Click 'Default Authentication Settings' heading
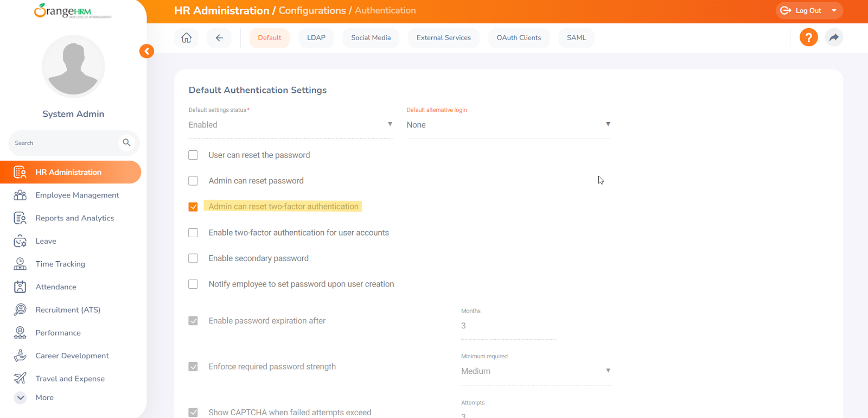868x418 pixels. coord(258,90)
